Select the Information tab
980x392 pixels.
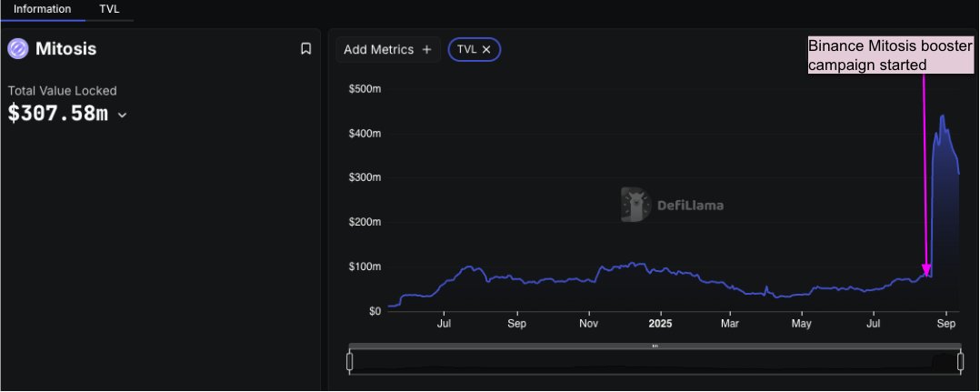click(x=43, y=9)
